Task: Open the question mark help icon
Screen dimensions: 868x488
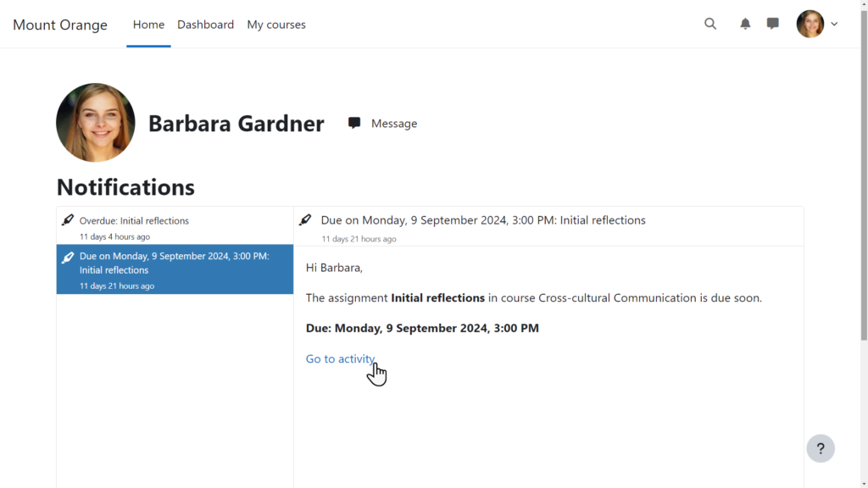Action: (x=820, y=448)
